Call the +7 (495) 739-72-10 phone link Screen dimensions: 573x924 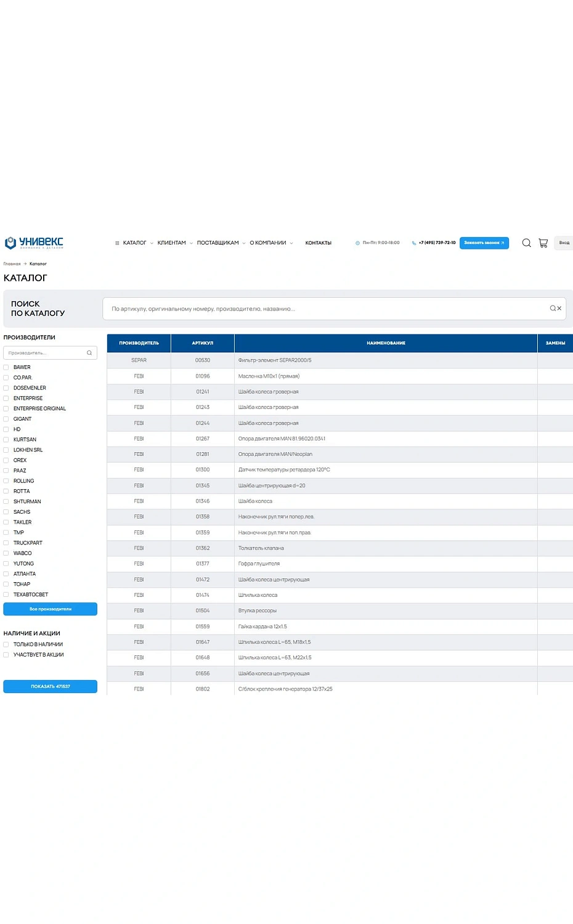point(437,243)
